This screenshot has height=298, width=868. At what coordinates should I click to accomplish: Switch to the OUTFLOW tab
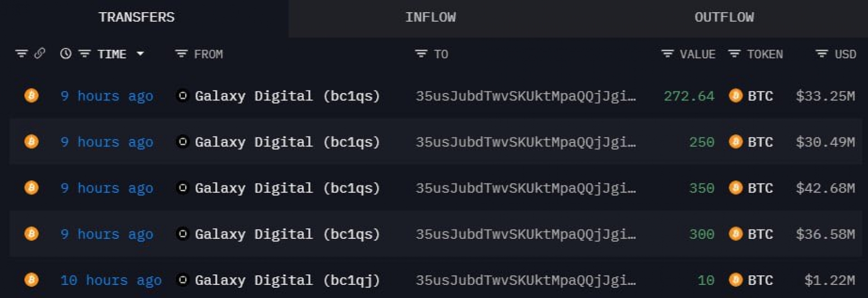724,18
